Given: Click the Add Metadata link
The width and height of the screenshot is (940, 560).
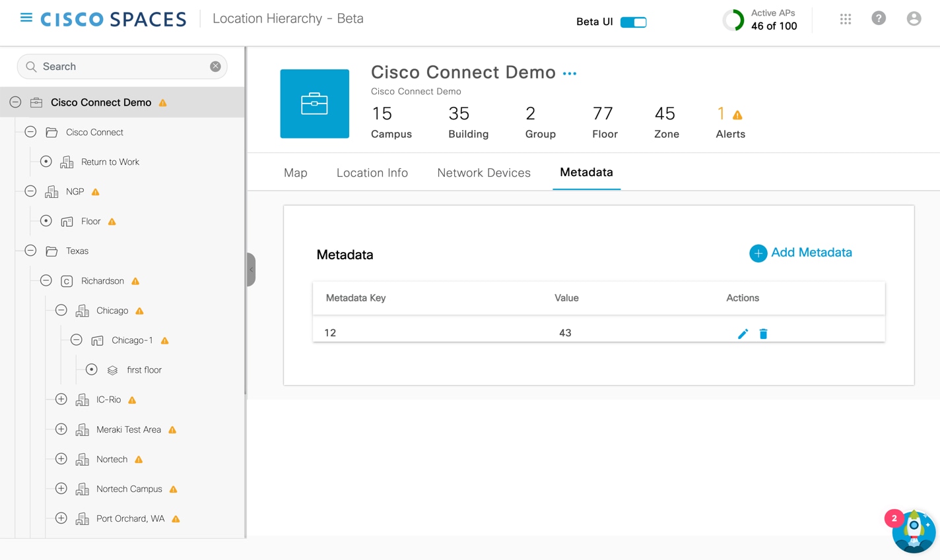Looking at the screenshot, I should (x=811, y=253).
